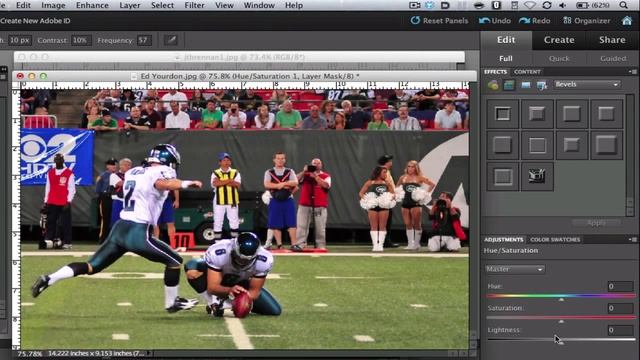Open the Filter menu

click(194, 5)
